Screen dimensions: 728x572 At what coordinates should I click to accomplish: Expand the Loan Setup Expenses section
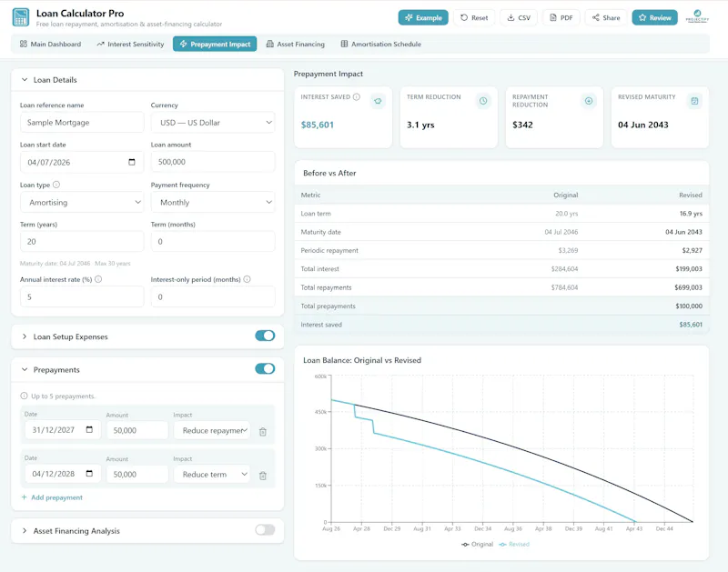tap(25, 336)
